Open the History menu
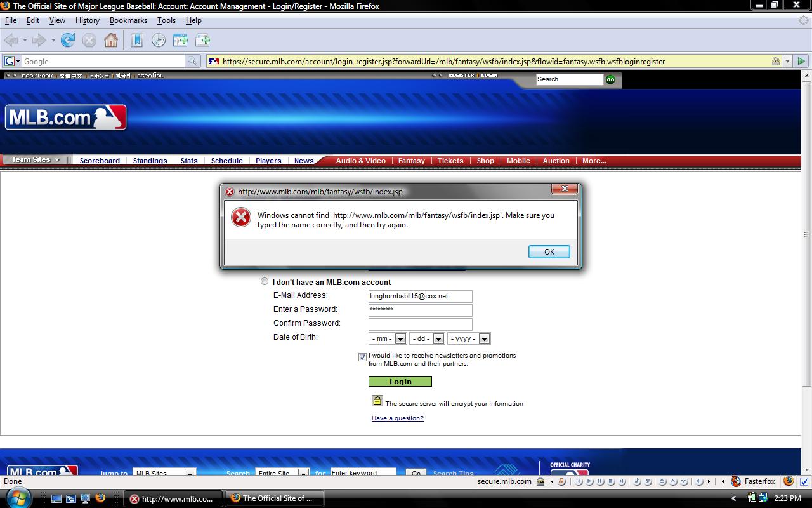The width and height of the screenshot is (812, 508). (88, 20)
